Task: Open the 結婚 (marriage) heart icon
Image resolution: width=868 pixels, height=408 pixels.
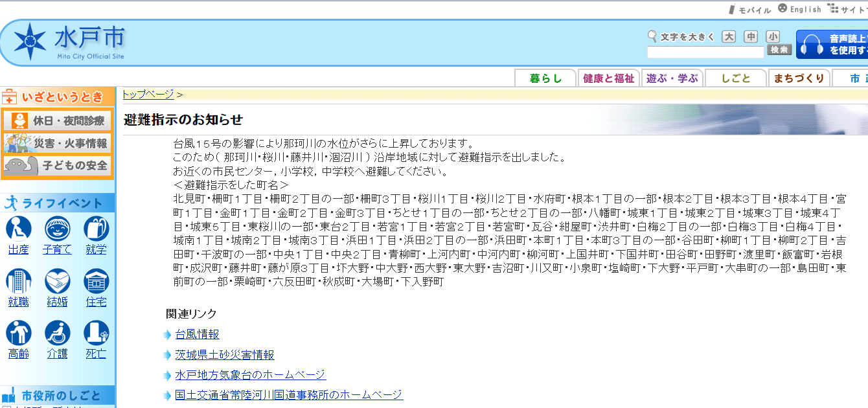Action: point(57,282)
